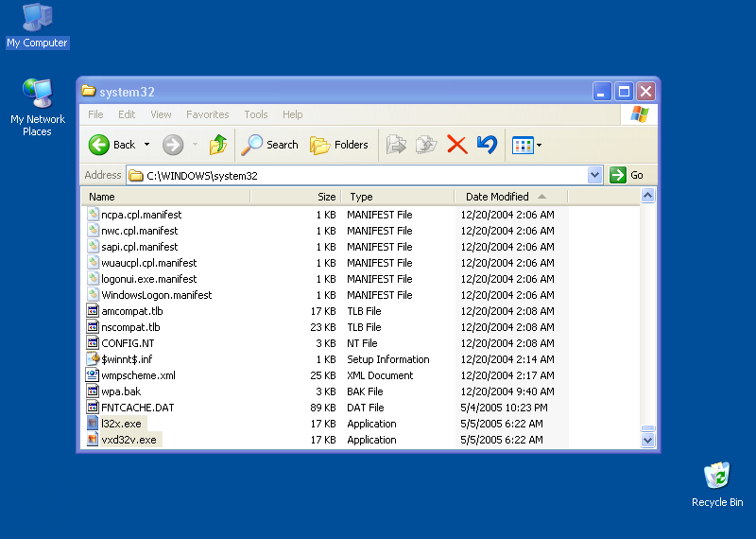The image size is (756, 539).
Task: Click the BAK File type cell
Action: [x=365, y=391]
